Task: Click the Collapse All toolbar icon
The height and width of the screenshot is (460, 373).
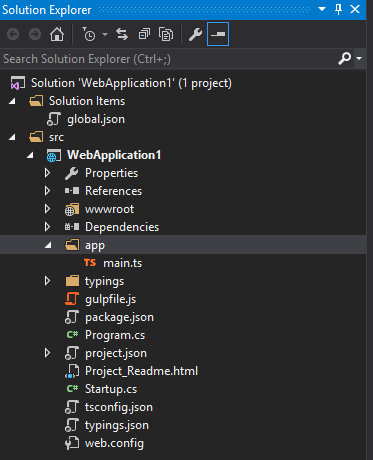Action: (x=144, y=34)
